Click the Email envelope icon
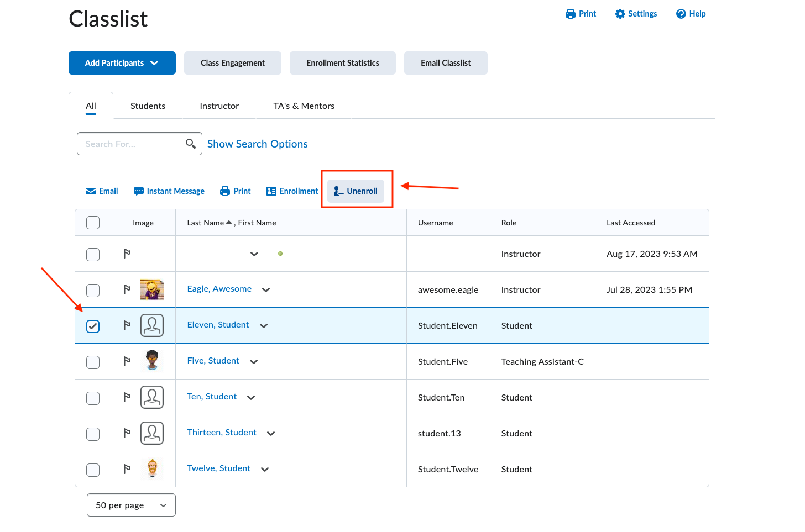 (x=91, y=191)
